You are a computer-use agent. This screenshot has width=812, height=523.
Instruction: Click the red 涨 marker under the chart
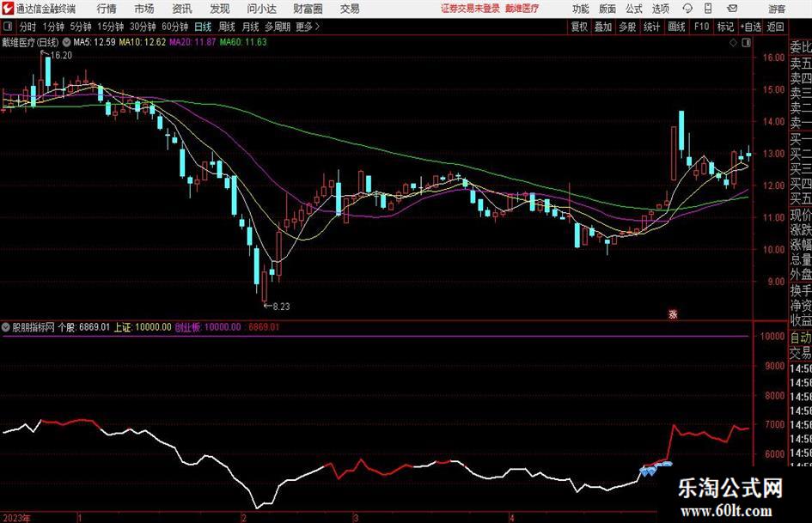click(673, 313)
